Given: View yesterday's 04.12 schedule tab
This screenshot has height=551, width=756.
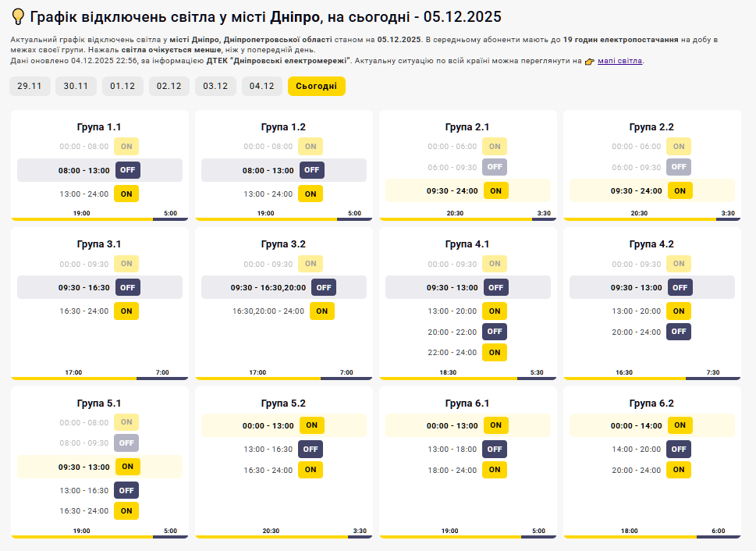Looking at the screenshot, I should click(x=261, y=86).
